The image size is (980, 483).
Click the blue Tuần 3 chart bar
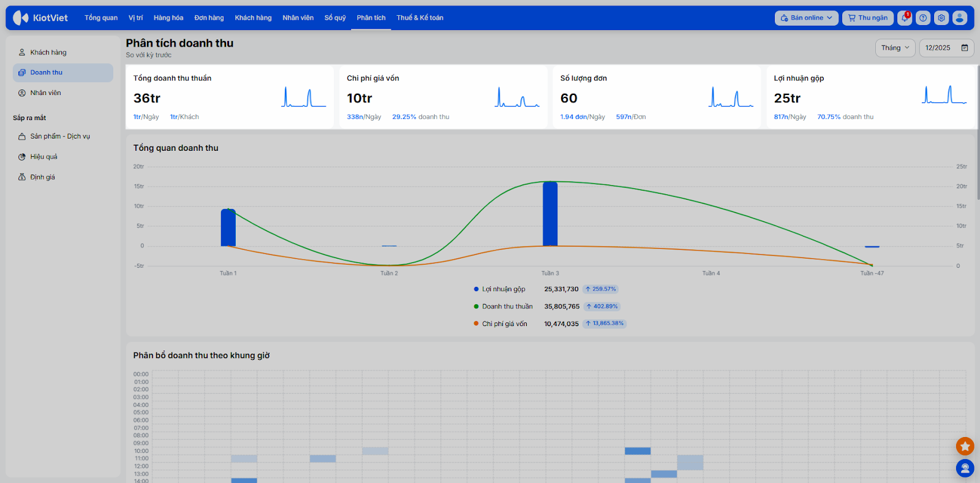pos(550,214)
